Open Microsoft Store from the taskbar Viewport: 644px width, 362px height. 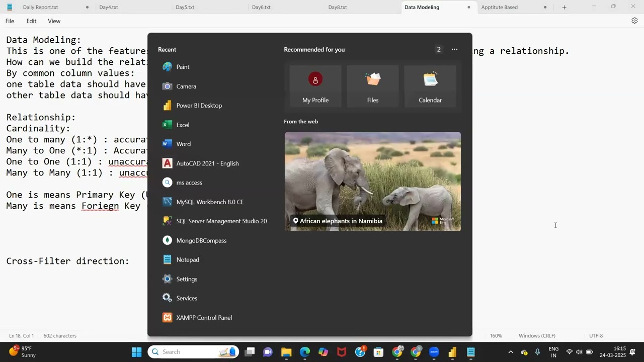(379, 352)
